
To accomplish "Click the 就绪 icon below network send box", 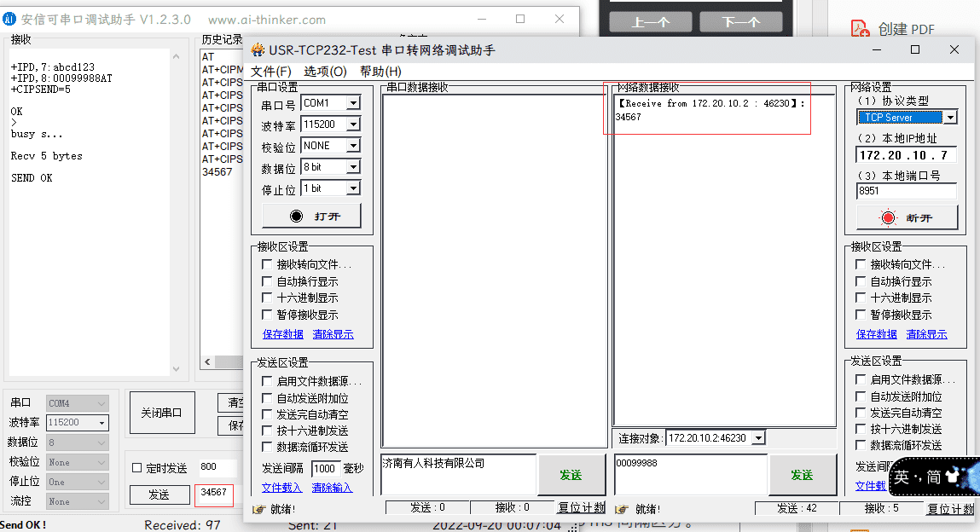I will coord(622,509).
